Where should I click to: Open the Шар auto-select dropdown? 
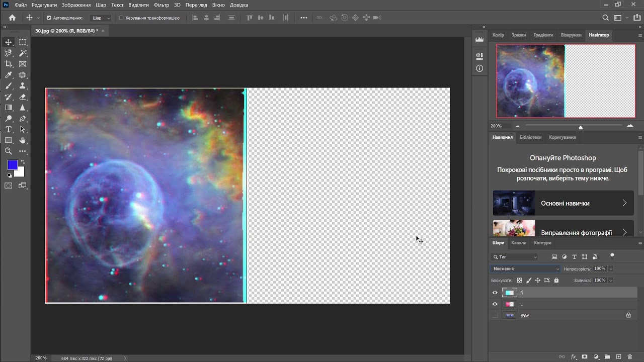pos(101,18)
